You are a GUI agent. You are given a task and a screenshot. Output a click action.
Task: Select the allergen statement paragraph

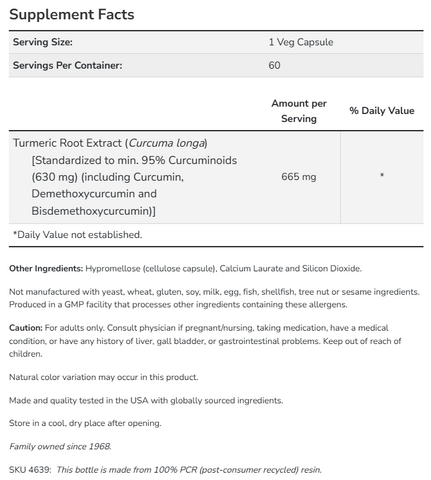(x=214, y=298)
